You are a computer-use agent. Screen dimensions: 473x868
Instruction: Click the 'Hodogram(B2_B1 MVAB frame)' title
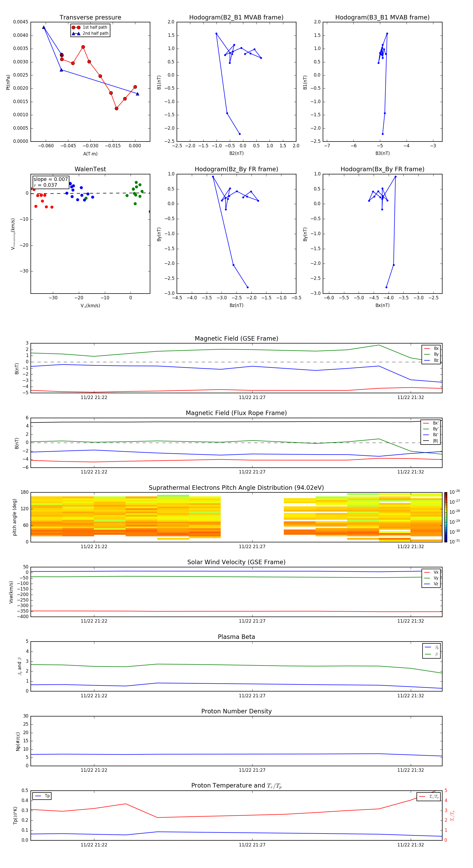click(236, 17)
